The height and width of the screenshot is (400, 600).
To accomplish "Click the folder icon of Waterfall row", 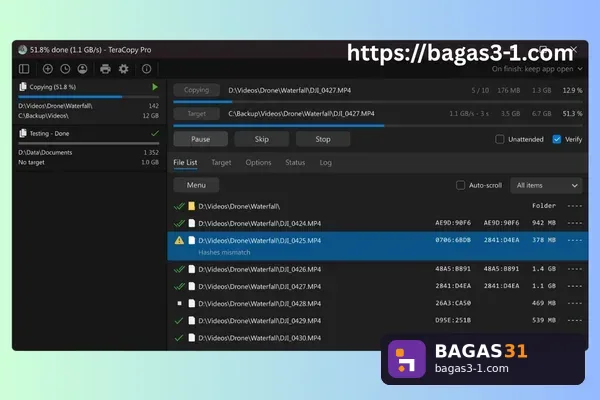I will coord(191,206).
